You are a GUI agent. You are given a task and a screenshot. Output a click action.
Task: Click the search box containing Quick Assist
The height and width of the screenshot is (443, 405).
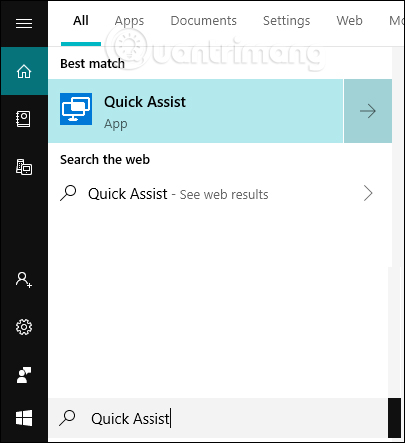click(x=218, y=418)
